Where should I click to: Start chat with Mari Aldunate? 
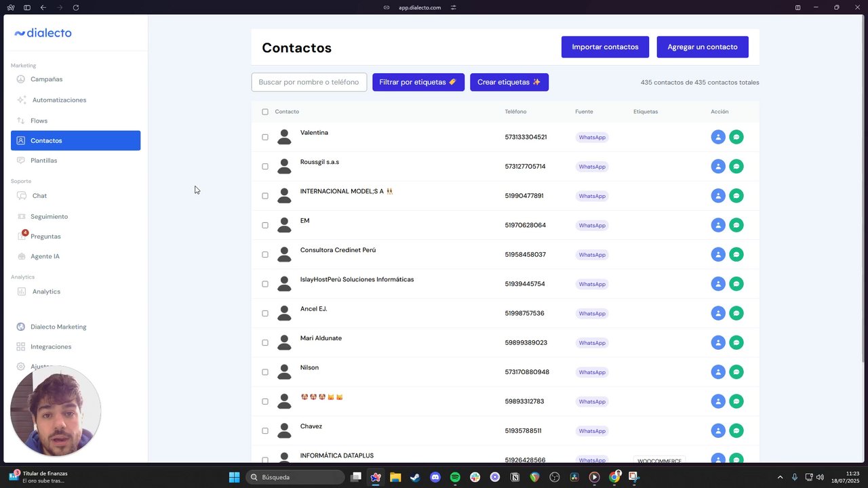[736, 342]
